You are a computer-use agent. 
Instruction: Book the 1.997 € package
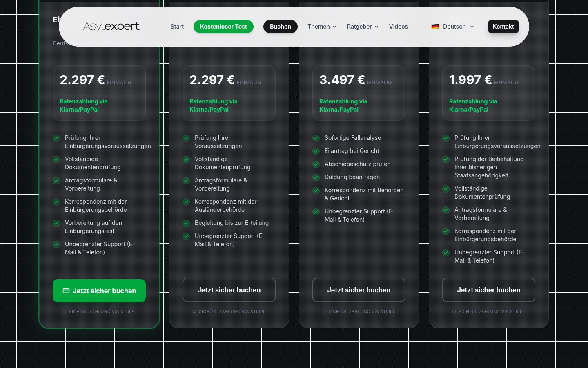(489, 290)
